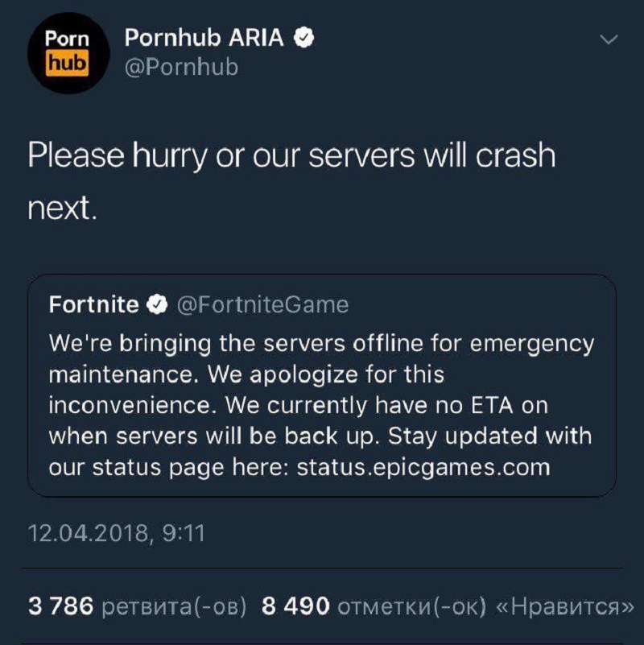Open the @FortniteGame handle
644x645 pixels.
point(262,304)
